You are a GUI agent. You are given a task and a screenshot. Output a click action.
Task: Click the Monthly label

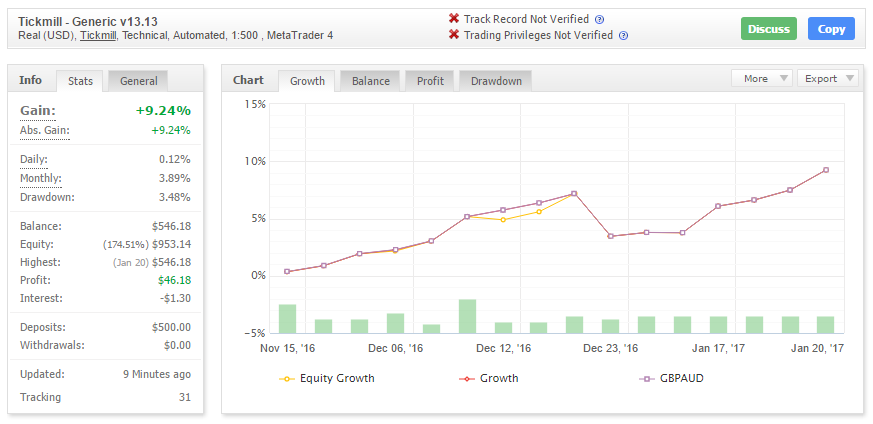click(x=41, y=179)
